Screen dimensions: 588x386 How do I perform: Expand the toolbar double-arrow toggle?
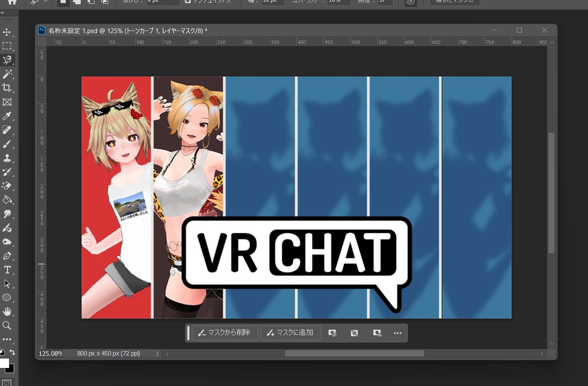(x=3, y=12)
